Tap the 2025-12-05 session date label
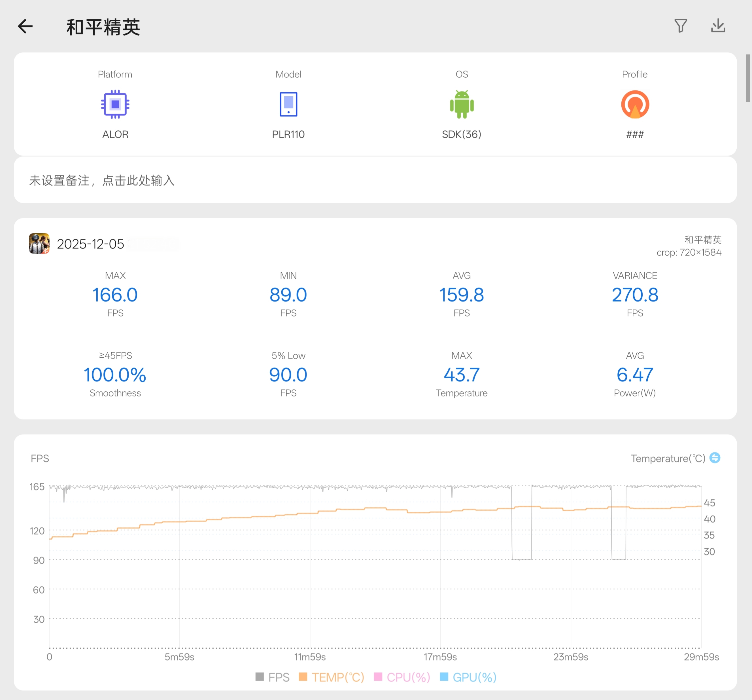Viewport: 752px width, 700px height. coord(90,244)
